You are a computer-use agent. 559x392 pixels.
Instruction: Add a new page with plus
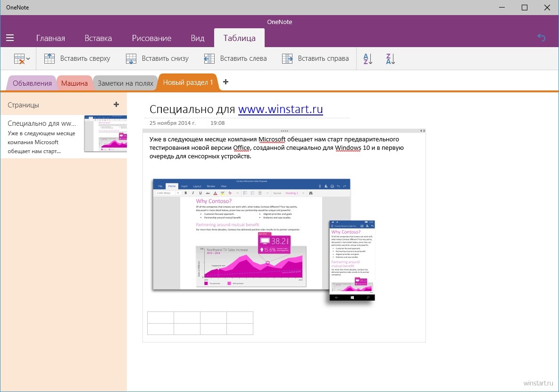116,104
